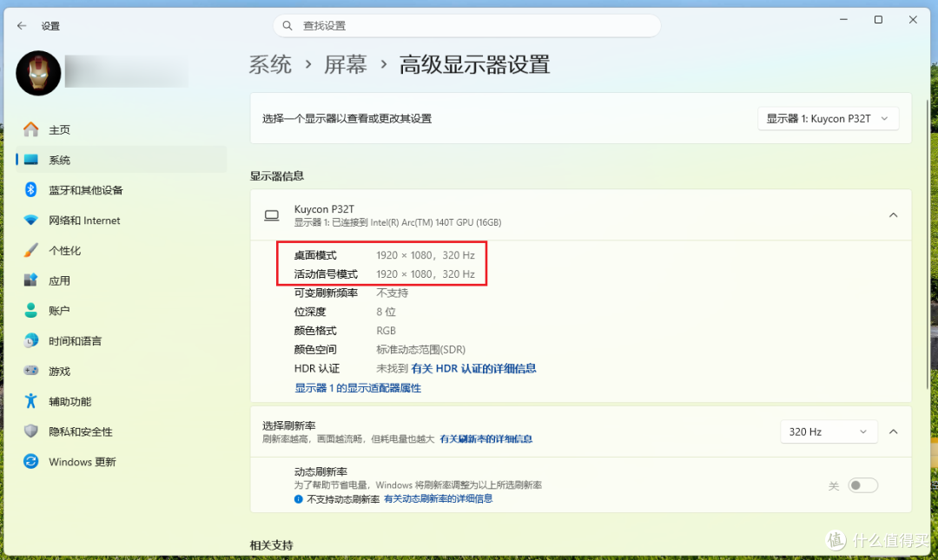Open 有关刷新率的详细信息 link
The width and height of the screenshot is (938, 560).
[486, 438]
